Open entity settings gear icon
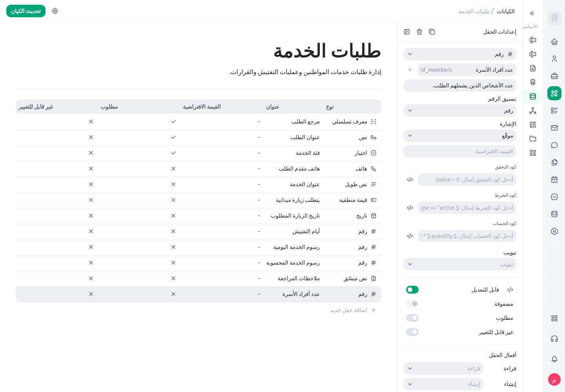Screen dimensions: 565x392 click(x=55, y=11)
